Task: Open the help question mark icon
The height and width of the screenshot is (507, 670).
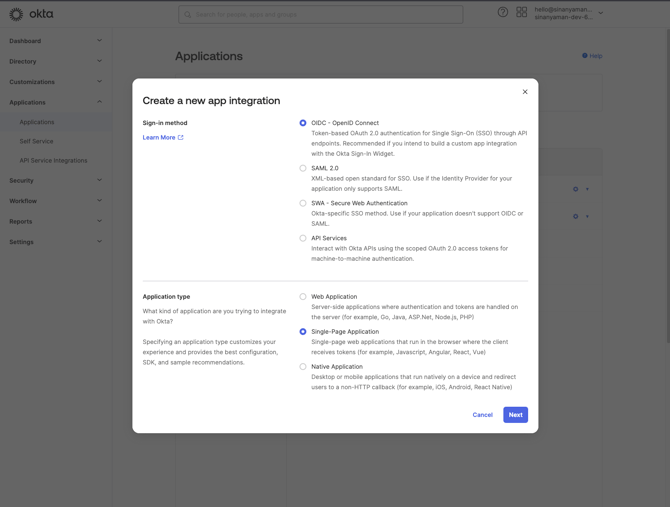Action: point(503,13)
